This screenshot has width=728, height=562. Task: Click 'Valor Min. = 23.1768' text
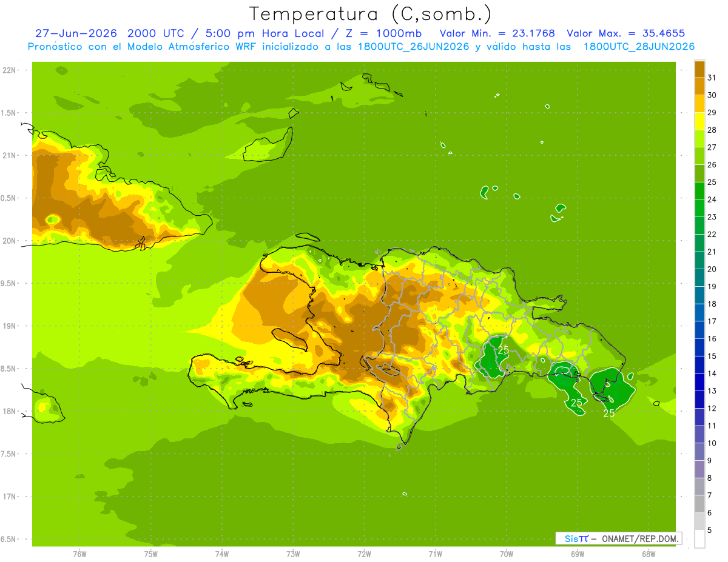coord(497,33)
